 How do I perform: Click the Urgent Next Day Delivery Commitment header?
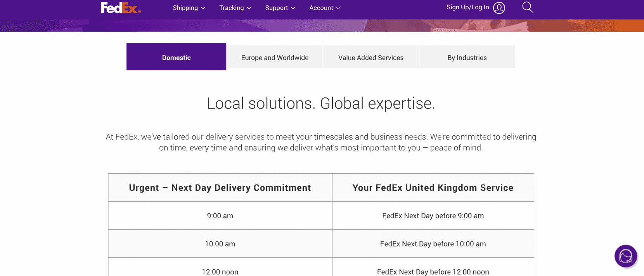pyautogui.click(x=220, y=187)
